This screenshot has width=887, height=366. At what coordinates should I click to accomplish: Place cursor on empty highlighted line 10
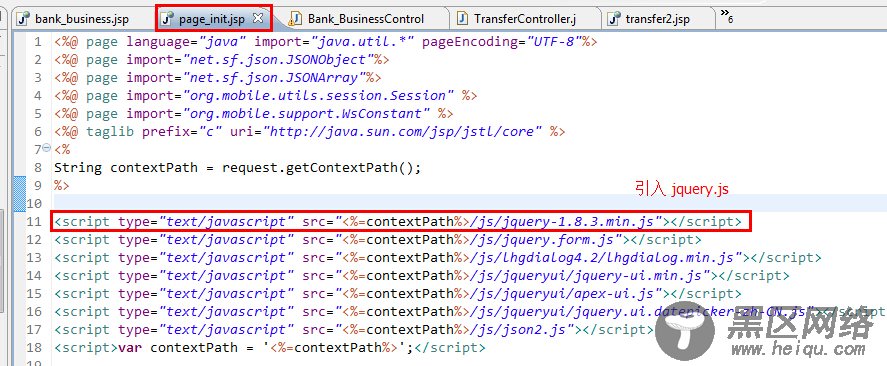(x=470, y=204)
